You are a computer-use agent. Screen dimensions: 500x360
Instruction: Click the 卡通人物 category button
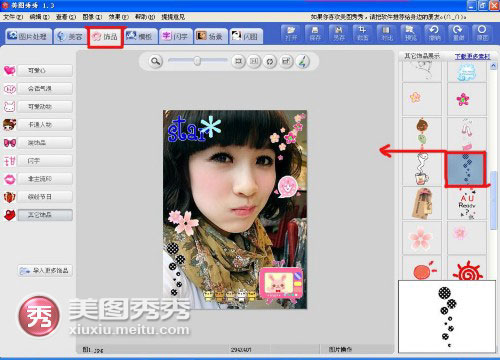tap(45, 125)
